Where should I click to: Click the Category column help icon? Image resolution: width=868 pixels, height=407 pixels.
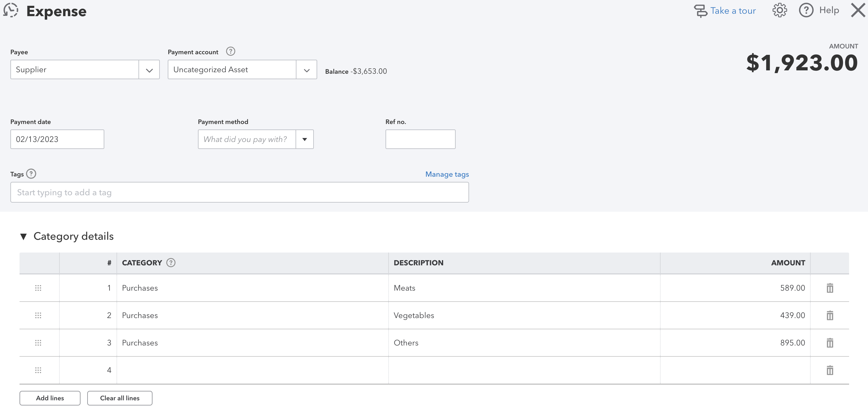click(x=171, y=263)
